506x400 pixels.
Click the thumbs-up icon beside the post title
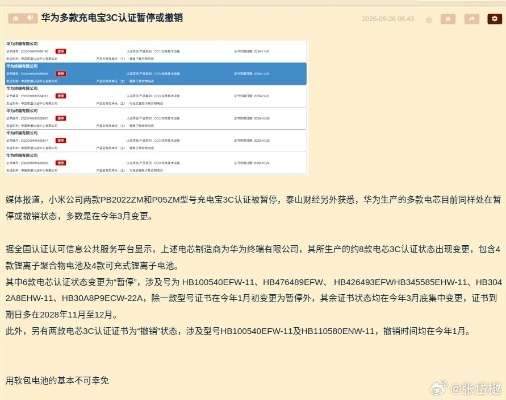(15, 18)
